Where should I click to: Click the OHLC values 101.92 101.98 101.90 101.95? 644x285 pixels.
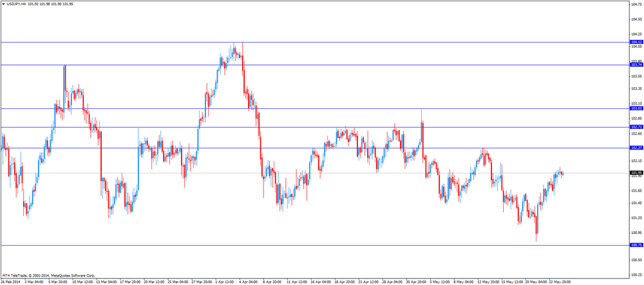point(50,3)
